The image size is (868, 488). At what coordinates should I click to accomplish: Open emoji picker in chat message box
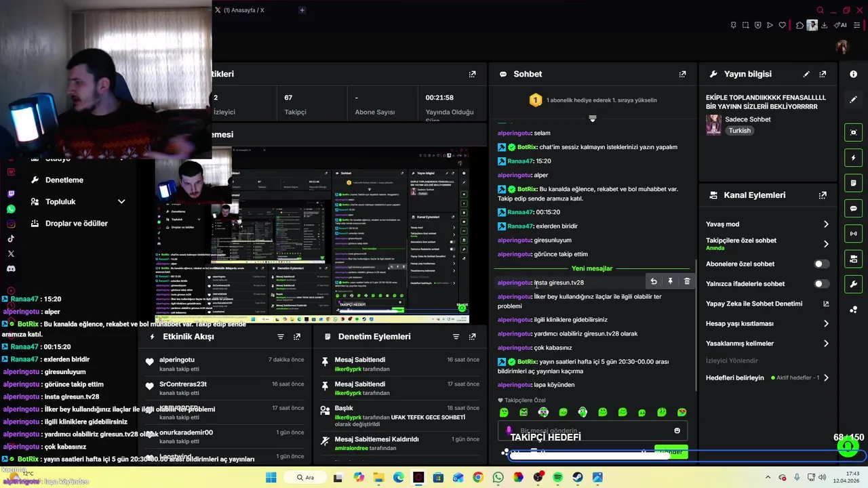coord(677,430)
